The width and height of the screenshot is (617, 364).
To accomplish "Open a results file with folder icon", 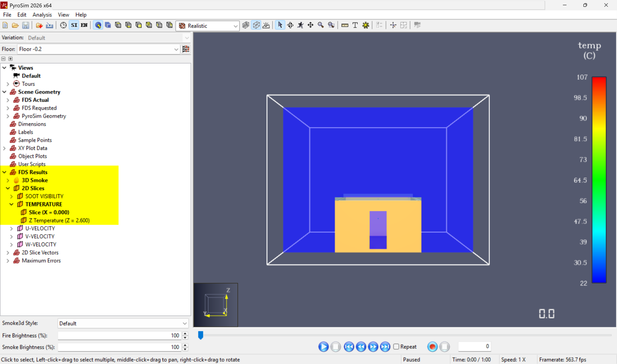I will click(x=15, y=25).
